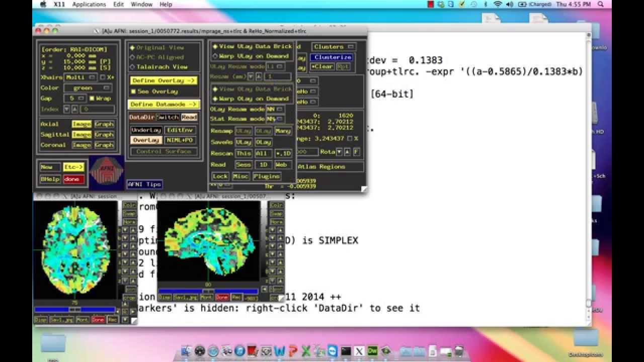Open Excel from the Dock
This screenshot has height=362, width=644.
(x=305, y=350)
